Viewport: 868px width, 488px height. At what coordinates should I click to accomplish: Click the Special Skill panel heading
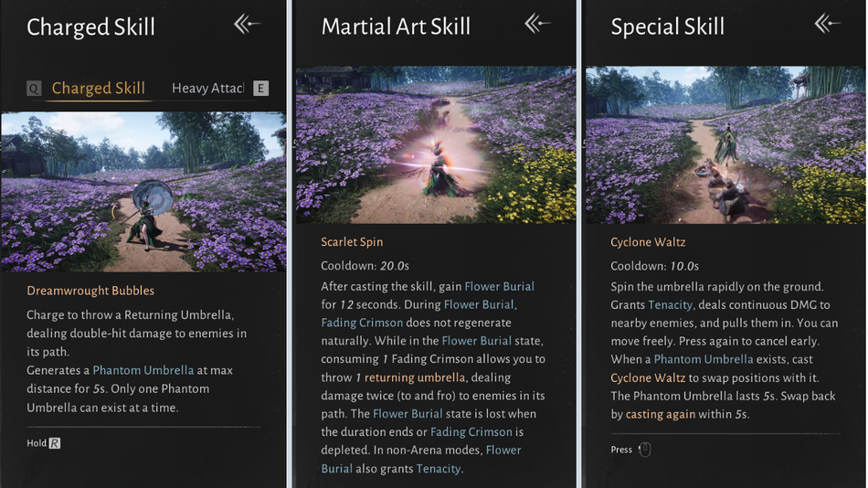tap(668, 27)
